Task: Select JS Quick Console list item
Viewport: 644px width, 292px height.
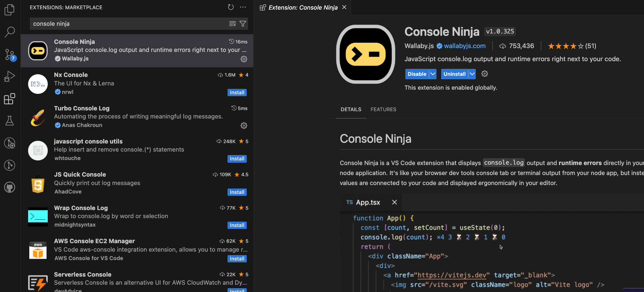Action: pos(137,184)
